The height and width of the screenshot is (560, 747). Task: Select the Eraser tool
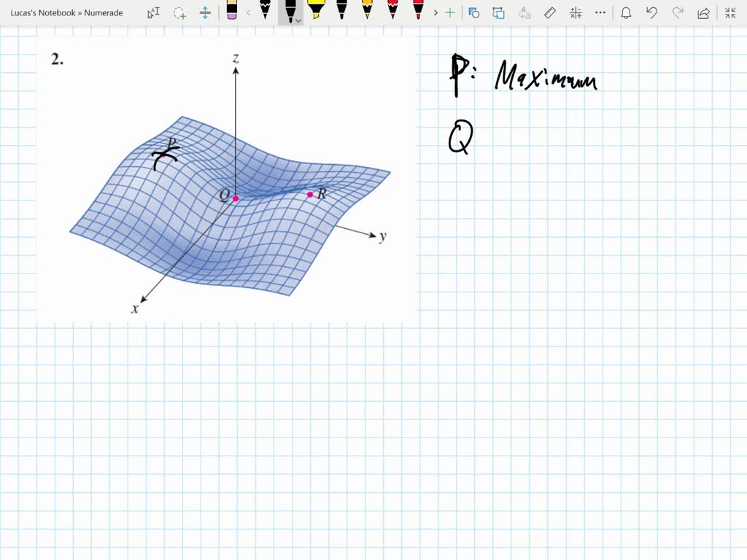click(x=231, y=12)
